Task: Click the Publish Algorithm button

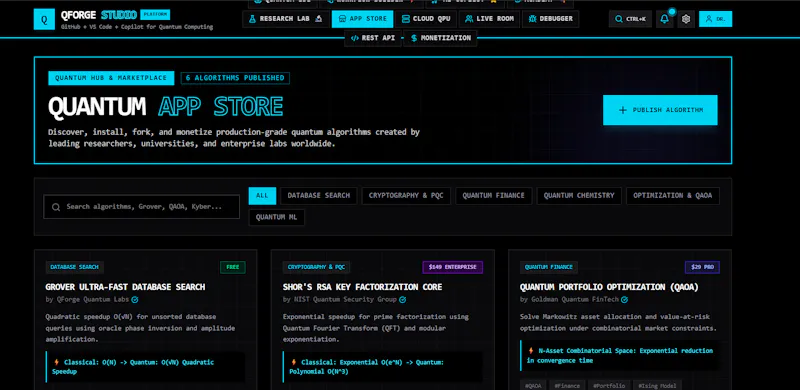Action: pyautogui.click(x=660, y=110)
